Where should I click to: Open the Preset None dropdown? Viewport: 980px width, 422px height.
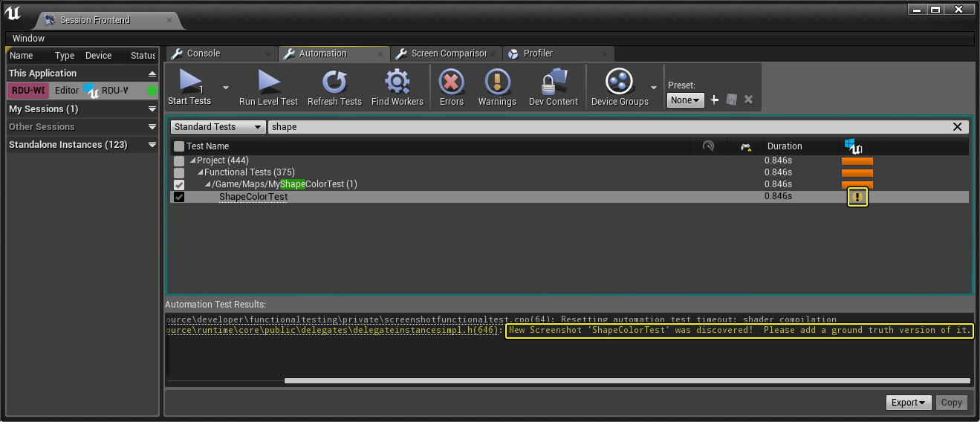coord(685,100)
